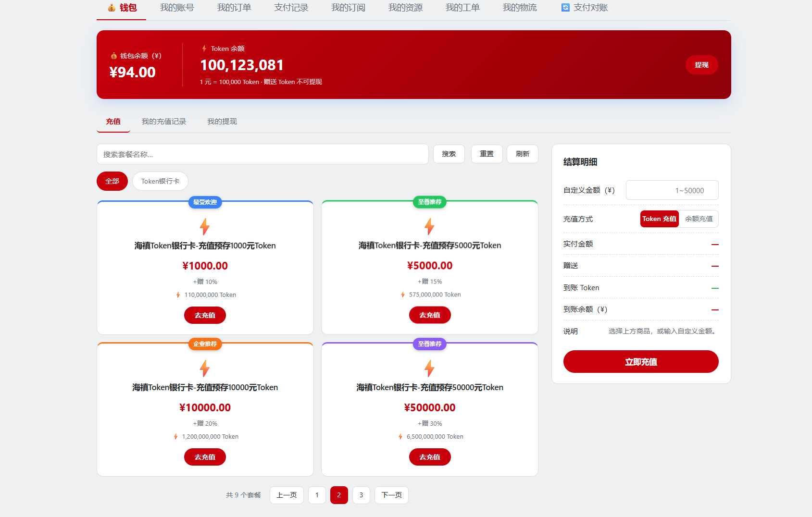Open the 支付对账 tab
This screenshot has height=517, width=812.
click(585, 8)
